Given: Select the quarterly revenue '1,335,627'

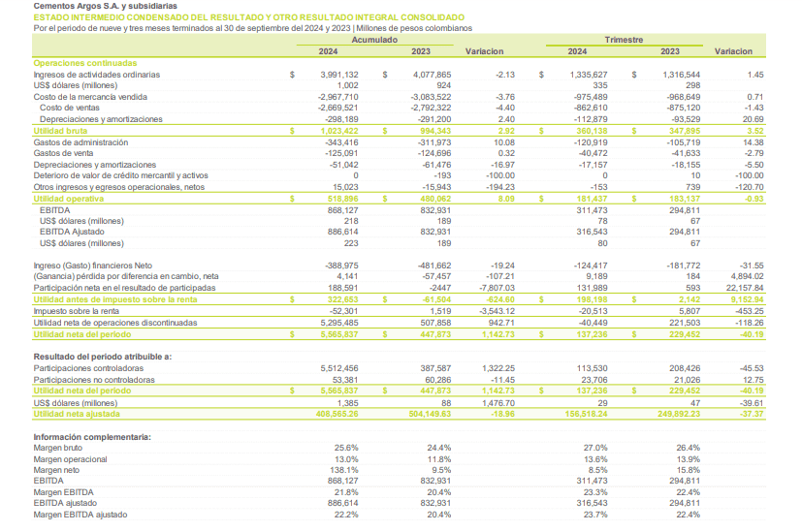Looking at the screenshot, I should pyautogui.click(x=589, y=75).
